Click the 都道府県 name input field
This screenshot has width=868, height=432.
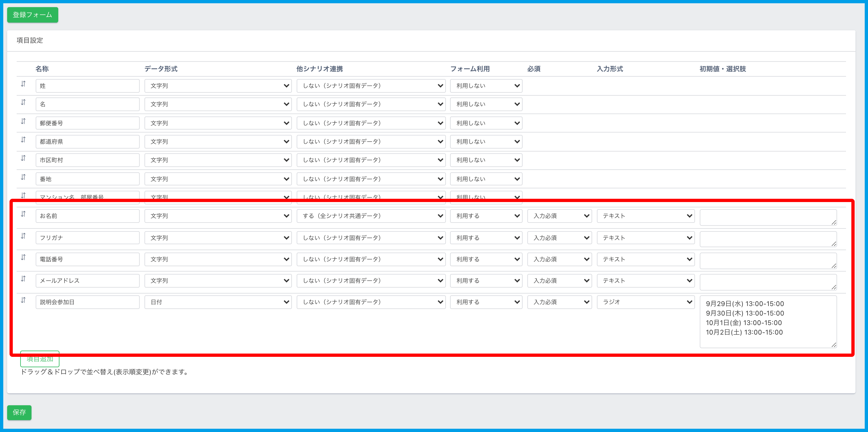(87, 142)
